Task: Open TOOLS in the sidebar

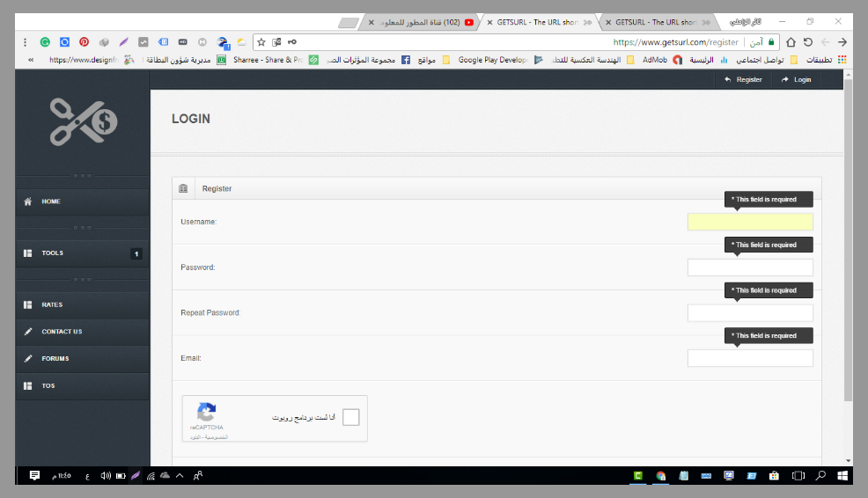Action: pos(83,253)
